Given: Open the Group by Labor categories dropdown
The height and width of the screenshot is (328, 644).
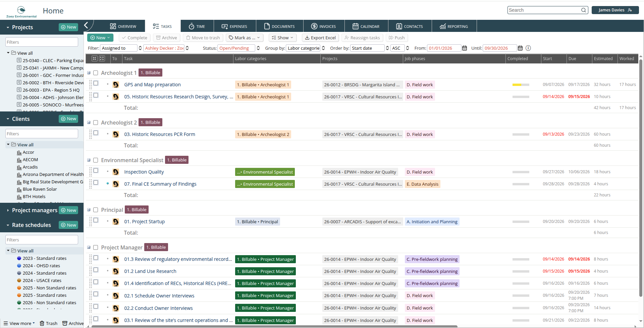Looking at the screenshot, I should click(x=306, y=48).
